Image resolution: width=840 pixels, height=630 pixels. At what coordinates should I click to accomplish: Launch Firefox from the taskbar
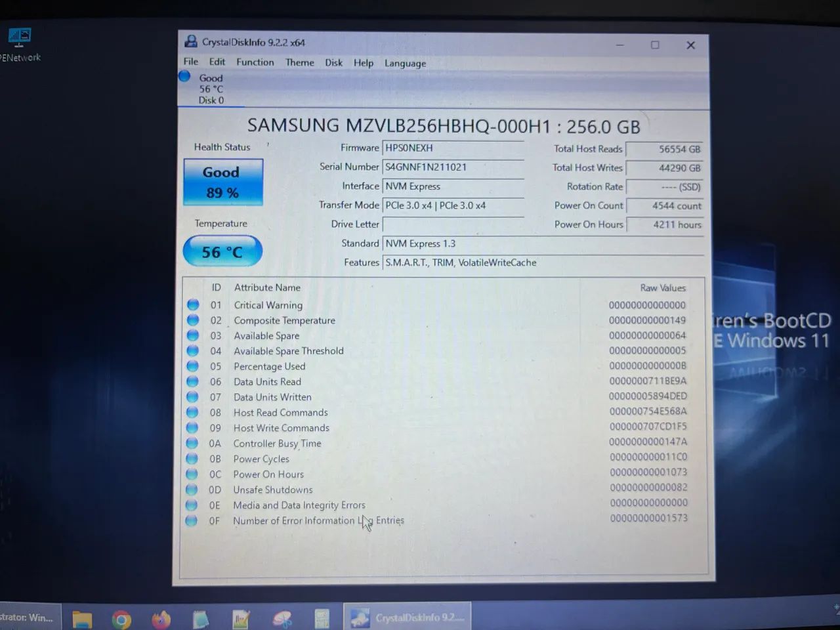click(161, 619)
